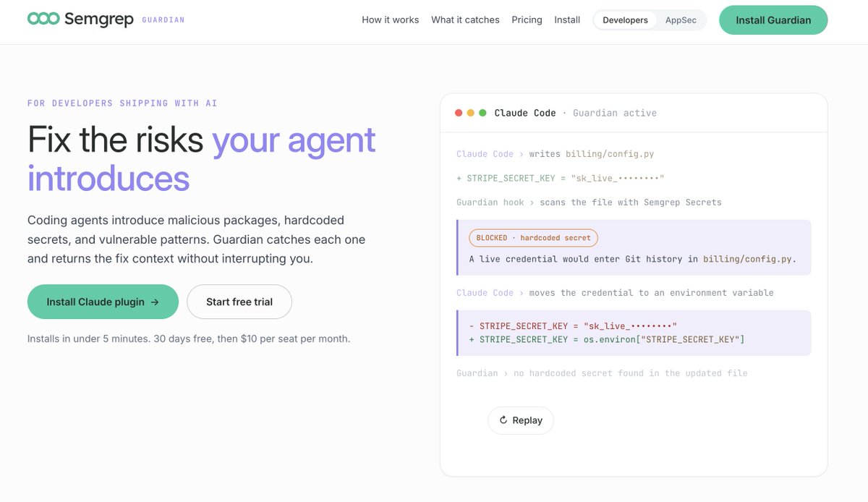The height and width of the screenshot is (502, 868).
Task: Click the Install Claude plugin button
Action: [103, 302]
